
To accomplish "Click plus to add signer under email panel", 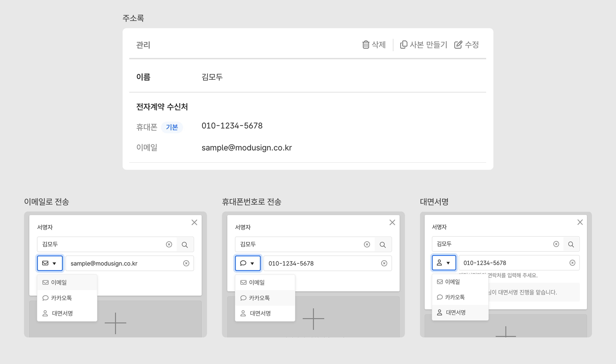I will (x=115, y=323).
